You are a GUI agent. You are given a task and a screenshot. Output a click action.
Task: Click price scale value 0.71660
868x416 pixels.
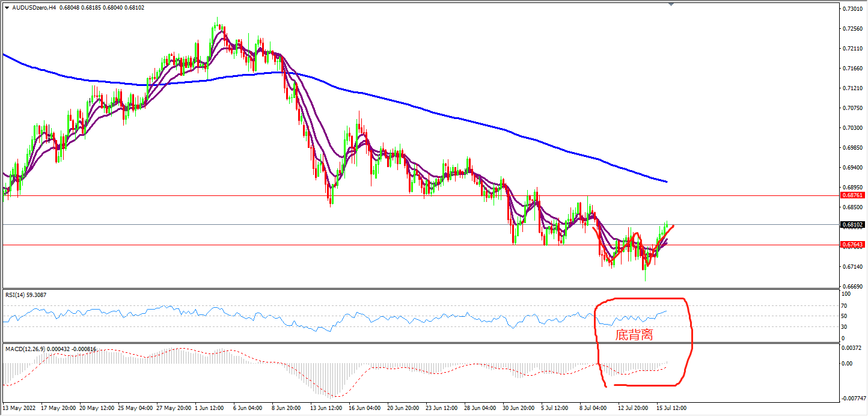853,69
